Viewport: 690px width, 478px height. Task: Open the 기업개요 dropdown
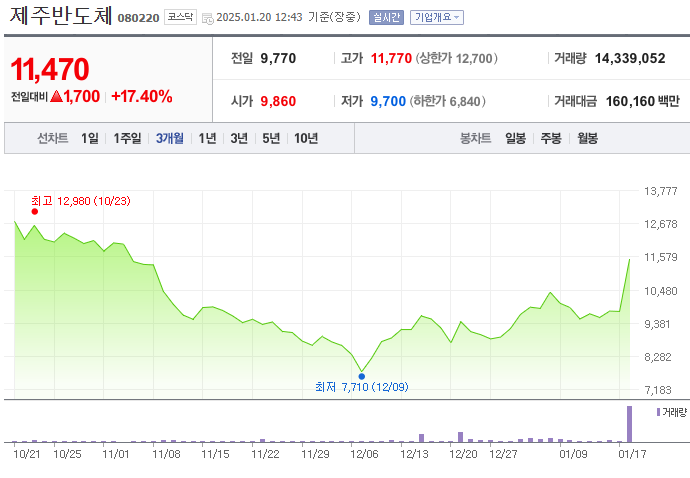[437, 18]
